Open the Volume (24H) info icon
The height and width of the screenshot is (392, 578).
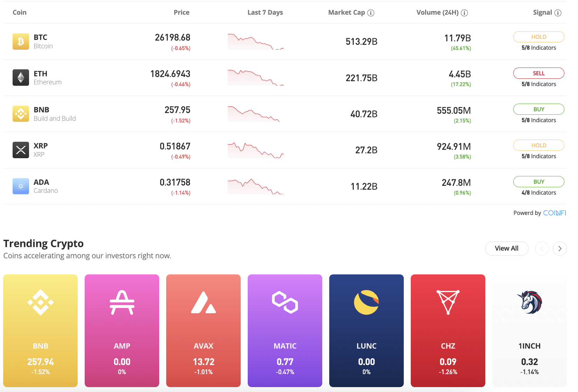[x=464, y=13]
